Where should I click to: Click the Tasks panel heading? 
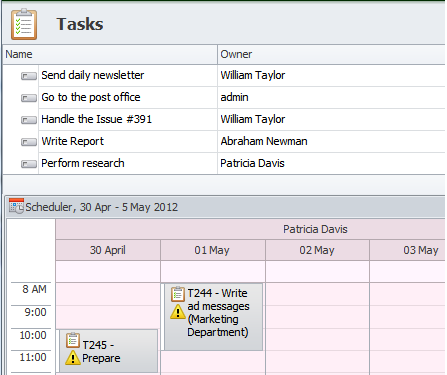point(80,24)
